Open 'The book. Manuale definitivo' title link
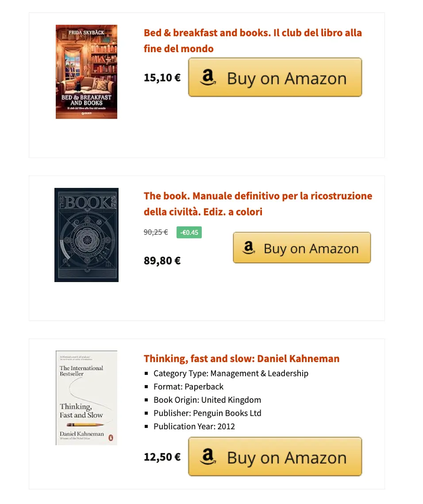 (258, 204)
